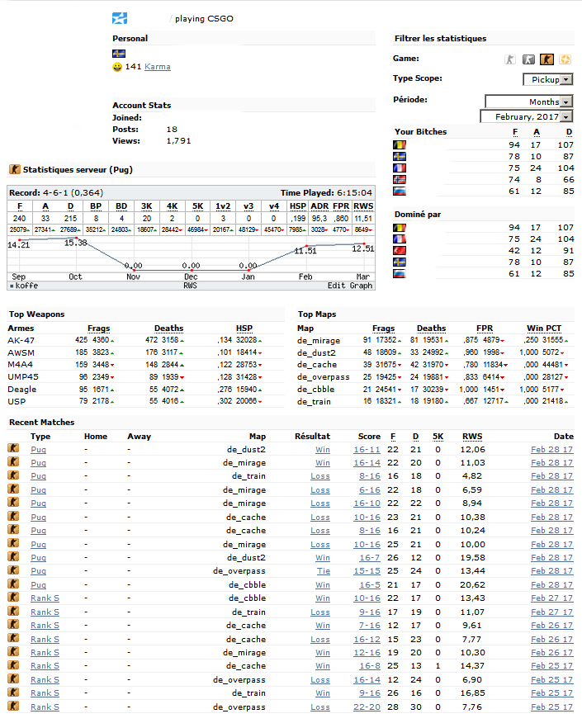
Task: Click the Tie result link for de_overpass
Action: tap(323, 571)
